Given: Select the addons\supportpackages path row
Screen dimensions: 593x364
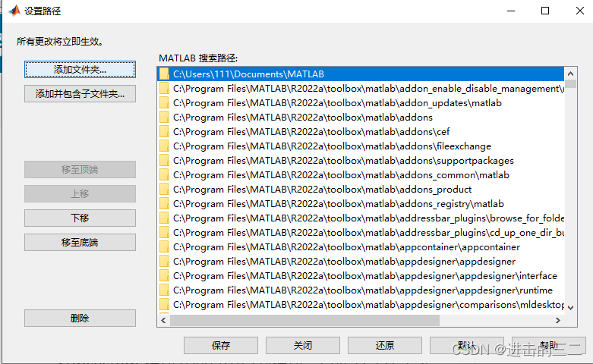Looking at the screenshot, I should point(361,161).
